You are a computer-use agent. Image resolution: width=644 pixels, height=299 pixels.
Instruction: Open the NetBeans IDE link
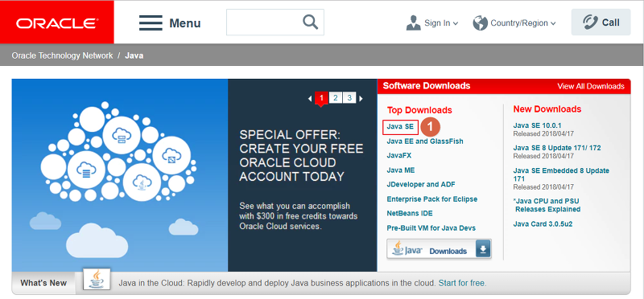pyautogui.click(x=410, y=213)
